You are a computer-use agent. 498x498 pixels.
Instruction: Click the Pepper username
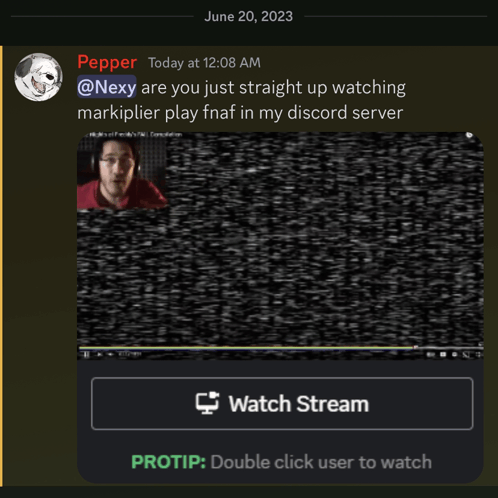107,62
